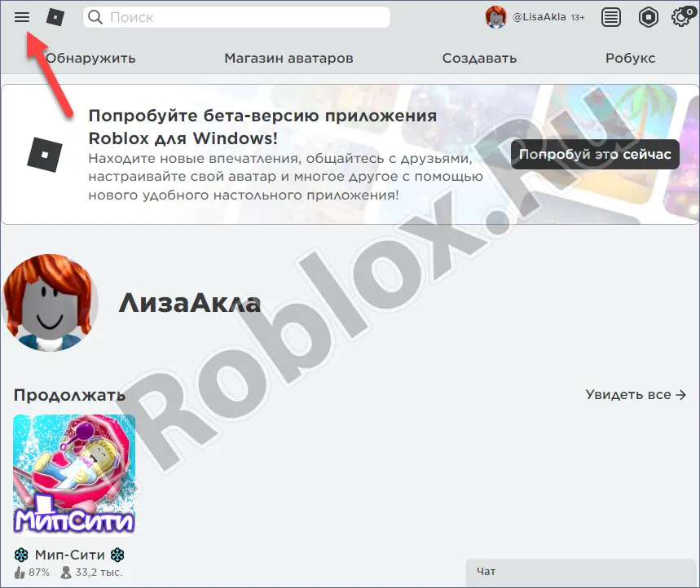Select the Робукс tab
Viewport: 700px width, 588px height.
point(630,58)
